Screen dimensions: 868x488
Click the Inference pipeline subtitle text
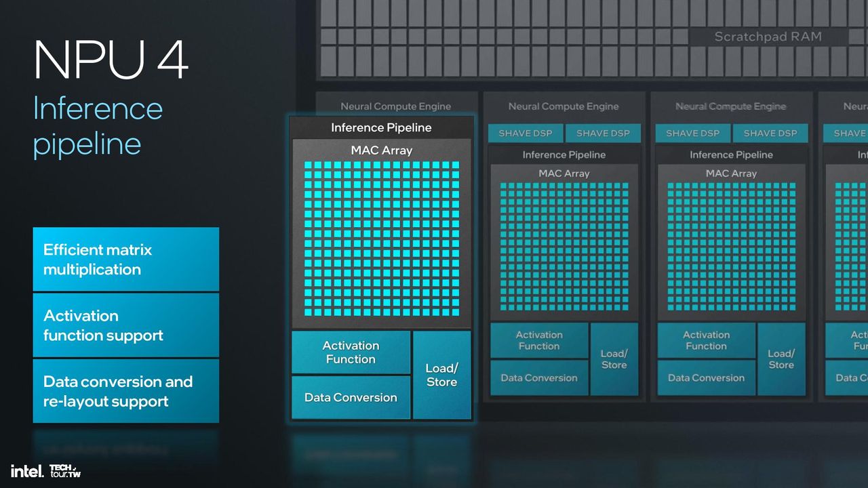click(98, 126)
